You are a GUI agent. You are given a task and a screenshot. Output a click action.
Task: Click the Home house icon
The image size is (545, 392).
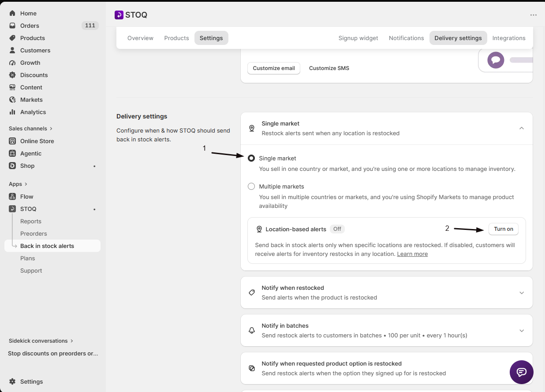pos(12,13)
